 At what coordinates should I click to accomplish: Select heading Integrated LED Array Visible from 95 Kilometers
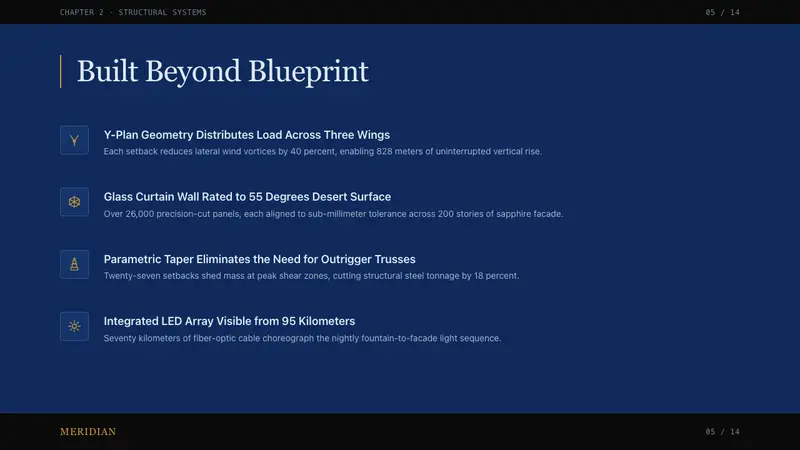[x=230, y=321]
